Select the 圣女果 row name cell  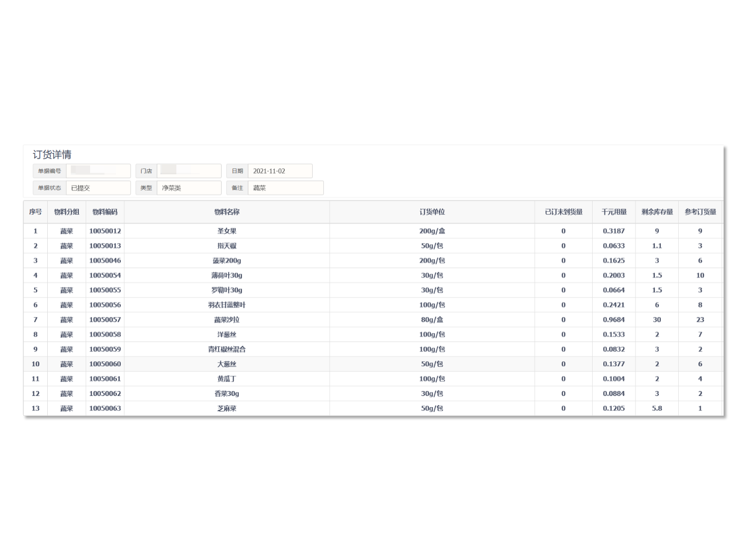pos(226,231)
